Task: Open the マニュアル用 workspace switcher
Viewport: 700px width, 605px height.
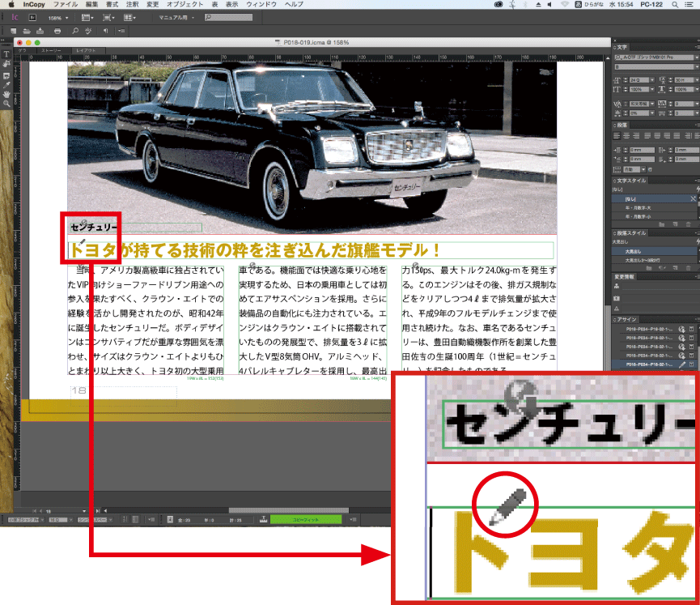Action: 176,18
